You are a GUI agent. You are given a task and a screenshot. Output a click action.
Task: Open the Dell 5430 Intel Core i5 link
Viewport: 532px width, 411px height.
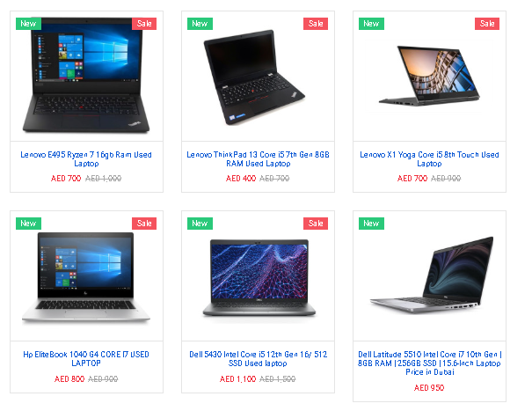pos(258,359)
